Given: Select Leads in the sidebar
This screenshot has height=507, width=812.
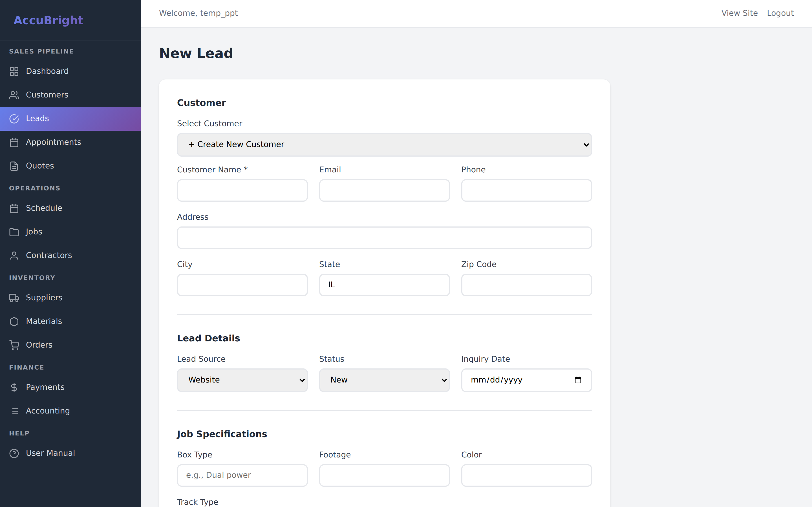Looking at the screenshot, I should [x=37, y=118].
